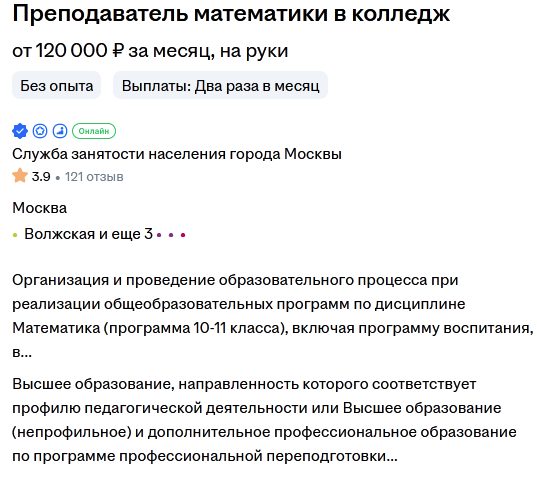Expand the Волжская и еще 3 metro list
The width and height of the screenshot is (537, 488).
pyautogui.click(x=88, y=234)
